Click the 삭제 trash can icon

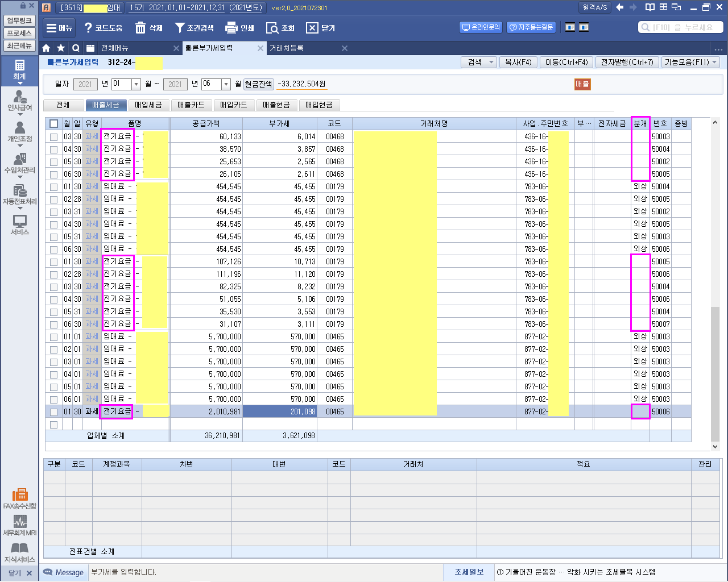tap(140, 28)
